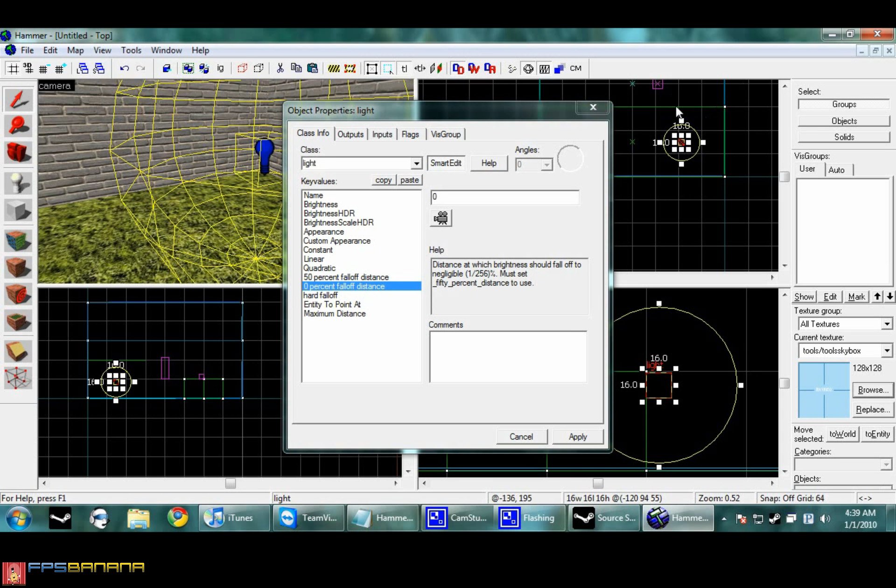Image resolution: width=896 pixels, height=588 pixels.
Task: Expand the Texture group dropdown
Action: pos(887,324)
